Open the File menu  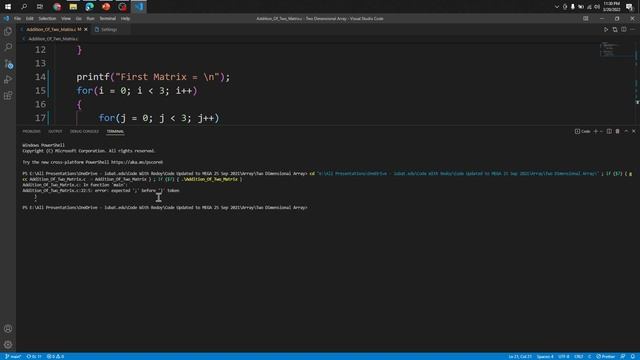click(x=18, y=18)
